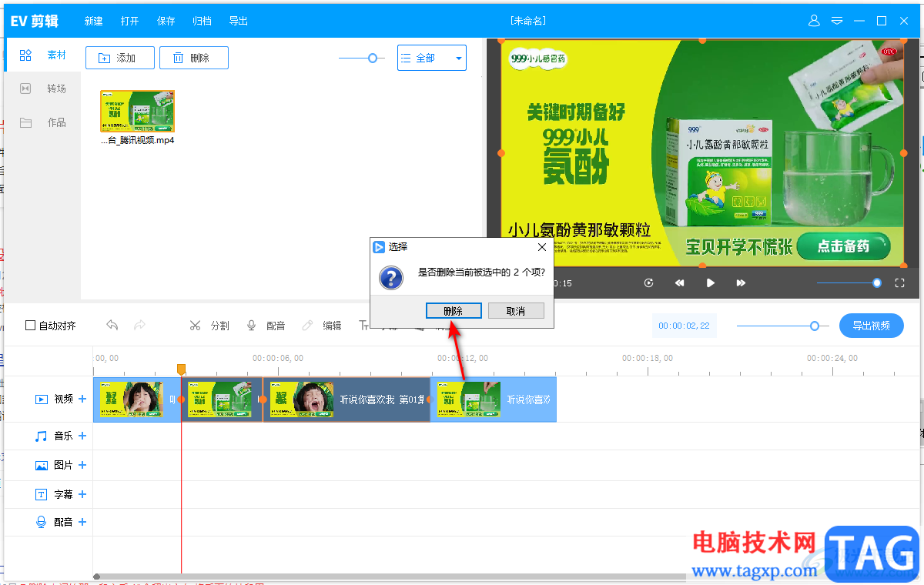Click the replay loop icon in preview
This screenshot has width=924, height=585.
click(x=649, y=283)
